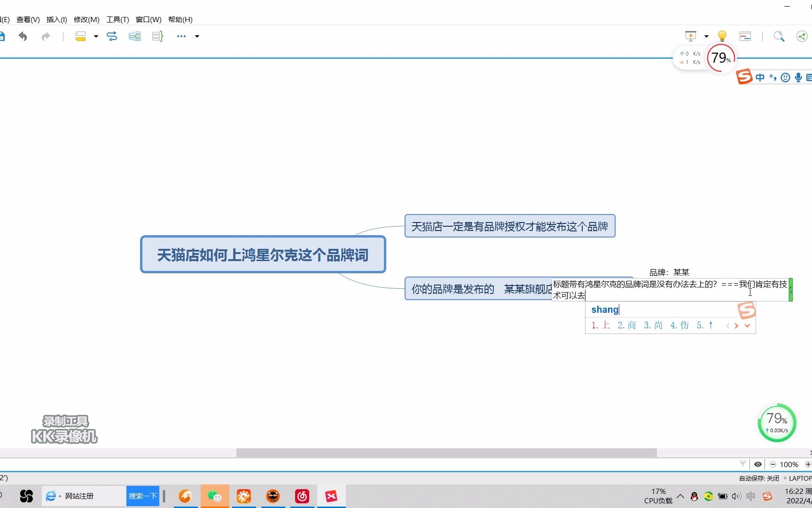Screen dimensions: 812x508
Task: Start presentation mode icon
Action: tap(690, 36)
